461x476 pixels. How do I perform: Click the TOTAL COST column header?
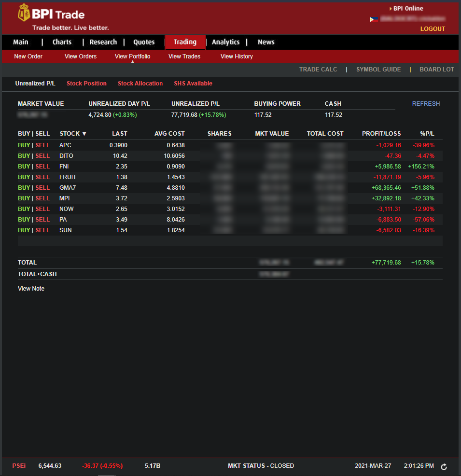pyautogui.click(x=325, y=134)
